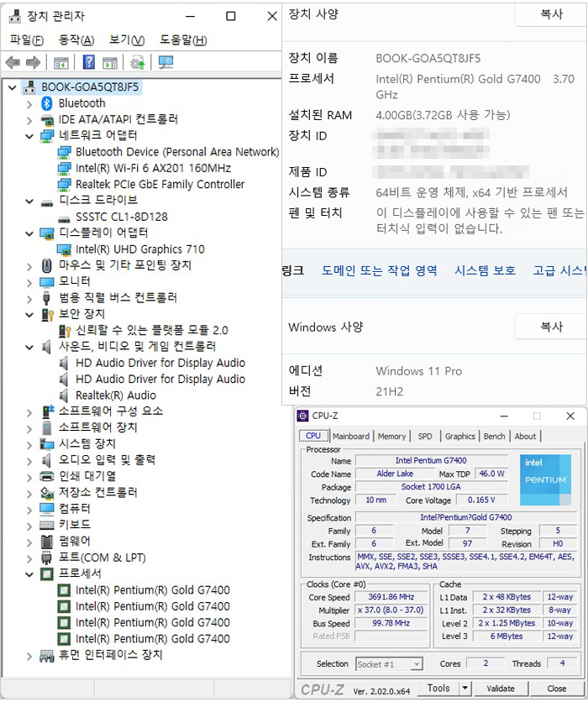Click the IDE ATA/ATAPI 컨트롤러 icon
588x702 pixels.
point(47,120)
